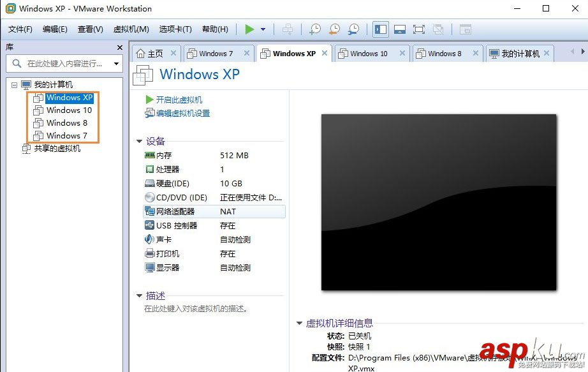This screenshot has height=372, width=588.
Task: Click the send Ctrl+Alt+Del toolbar icon
Action: coord(288,29)
